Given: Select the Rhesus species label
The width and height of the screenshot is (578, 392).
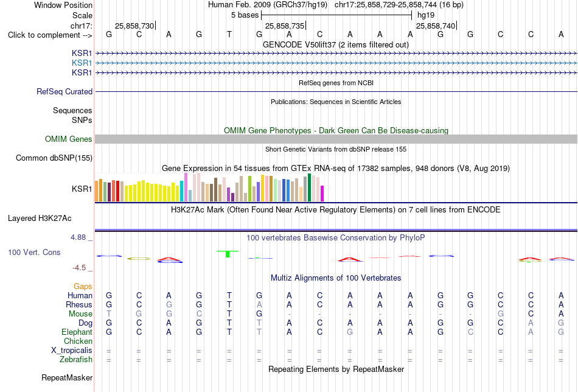Looking at the screenshot, I should pyautogui.click(x=79, y=304).
